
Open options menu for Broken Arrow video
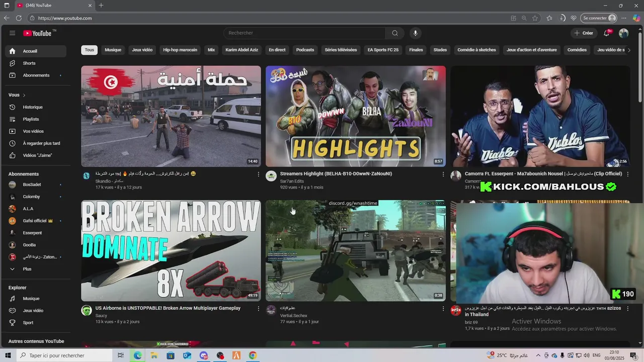click(x=259, y=308)
